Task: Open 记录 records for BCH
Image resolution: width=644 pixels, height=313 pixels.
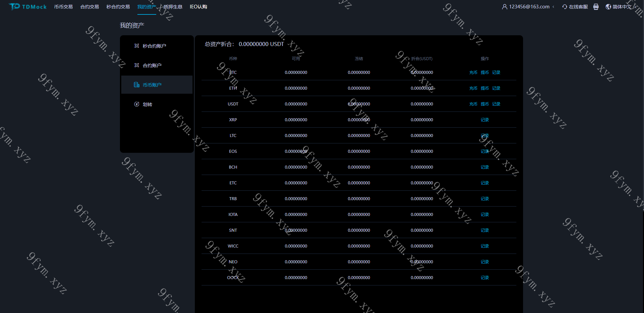Action: [x=485, y=167]
